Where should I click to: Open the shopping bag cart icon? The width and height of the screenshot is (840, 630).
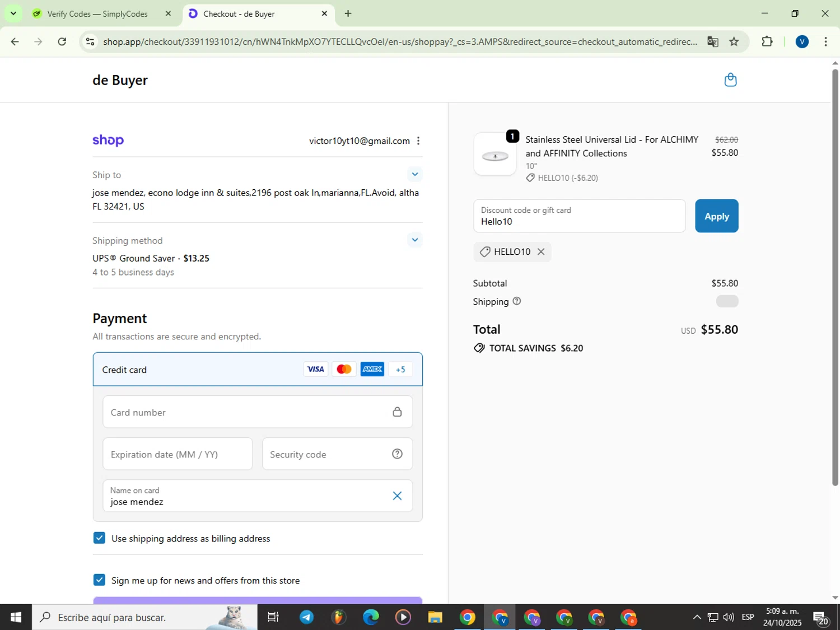(x=730, y=80)
